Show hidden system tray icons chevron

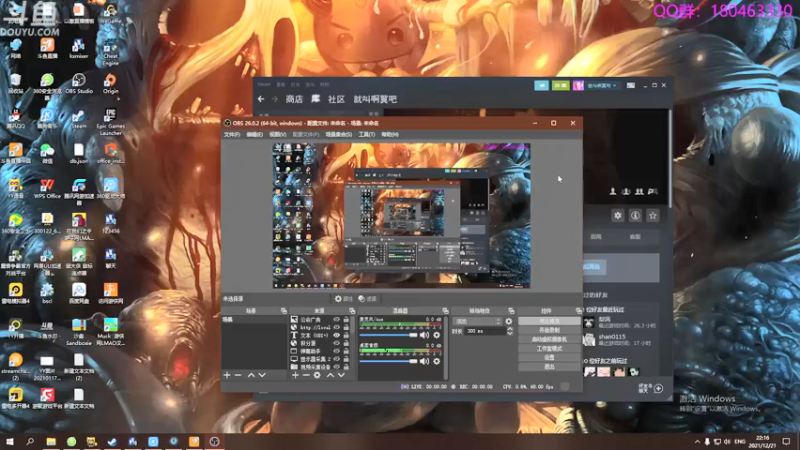click(697, 442)
